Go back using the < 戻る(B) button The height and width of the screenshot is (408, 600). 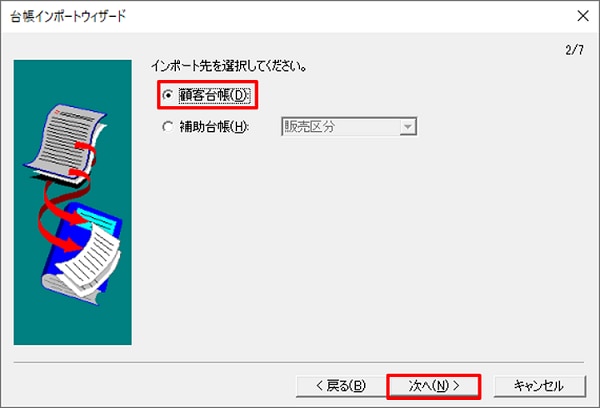point(341,386)
